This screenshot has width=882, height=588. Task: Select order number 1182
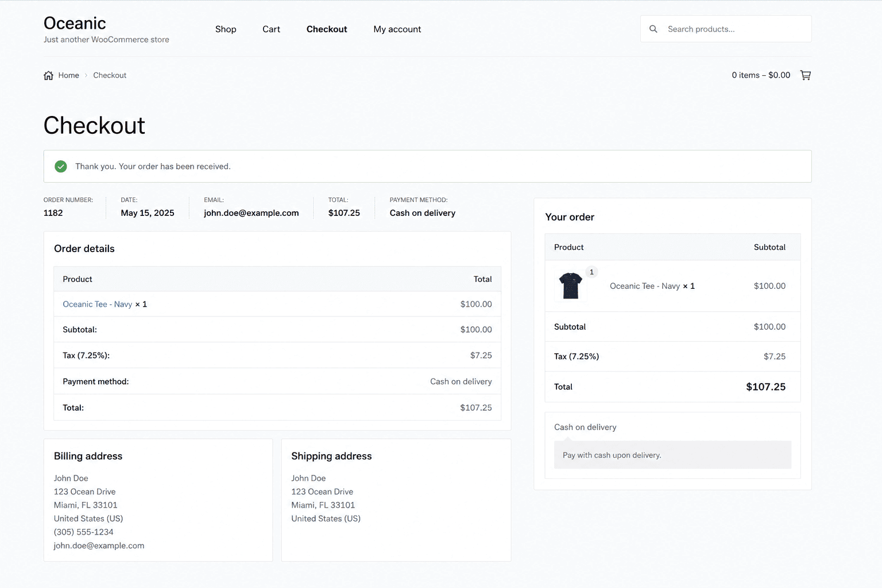tap(53, 213)
